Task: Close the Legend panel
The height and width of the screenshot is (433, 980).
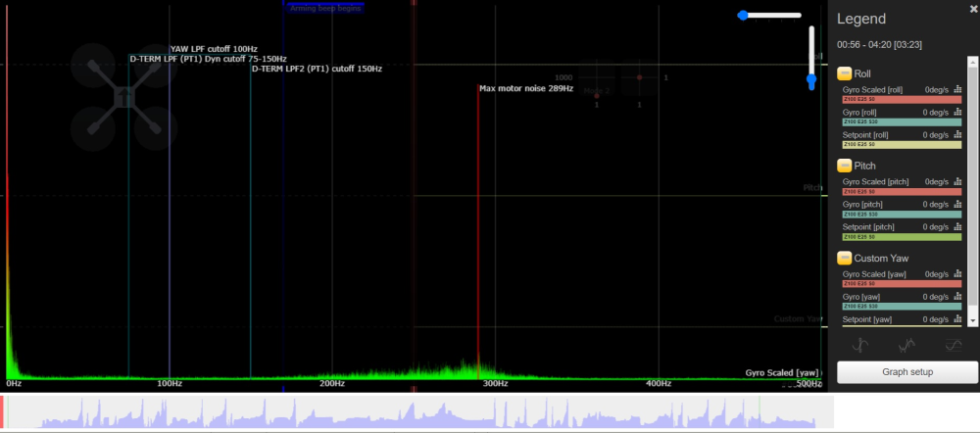Action: click(973, 8)
